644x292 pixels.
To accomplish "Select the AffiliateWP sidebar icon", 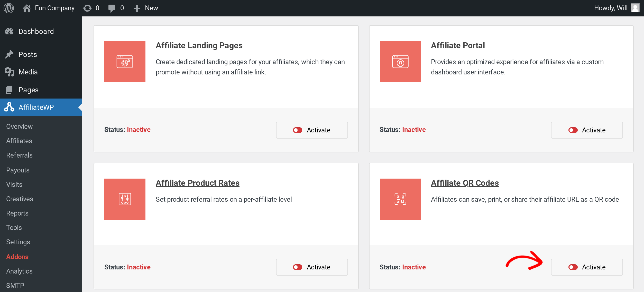I will (9, 107).
